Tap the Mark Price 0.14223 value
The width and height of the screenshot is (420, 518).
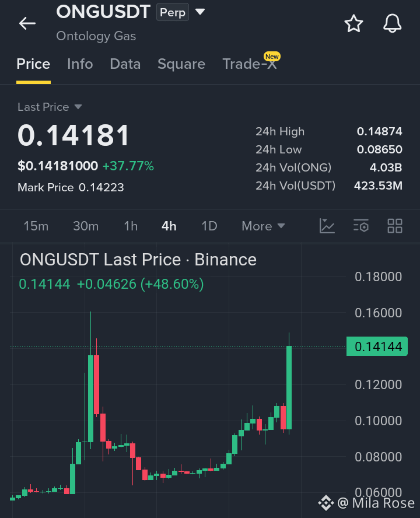point(101,188)
